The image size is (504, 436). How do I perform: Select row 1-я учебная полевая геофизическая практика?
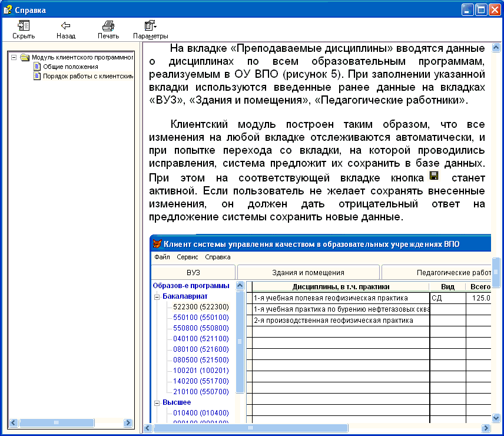pos(341,298)
